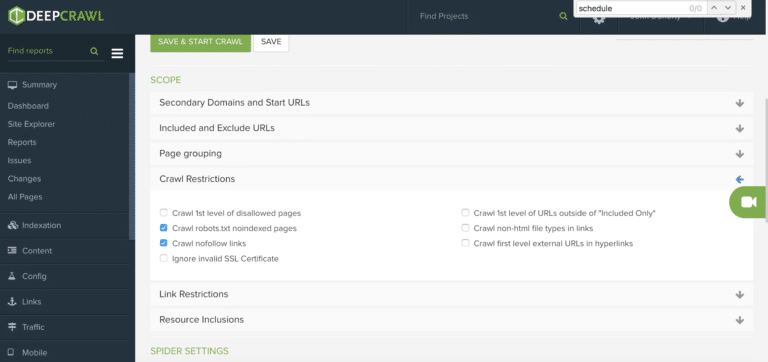Expand Secondary Domains and Start URLs arrow
Viewport: 768px width, 362px height.
740,103
